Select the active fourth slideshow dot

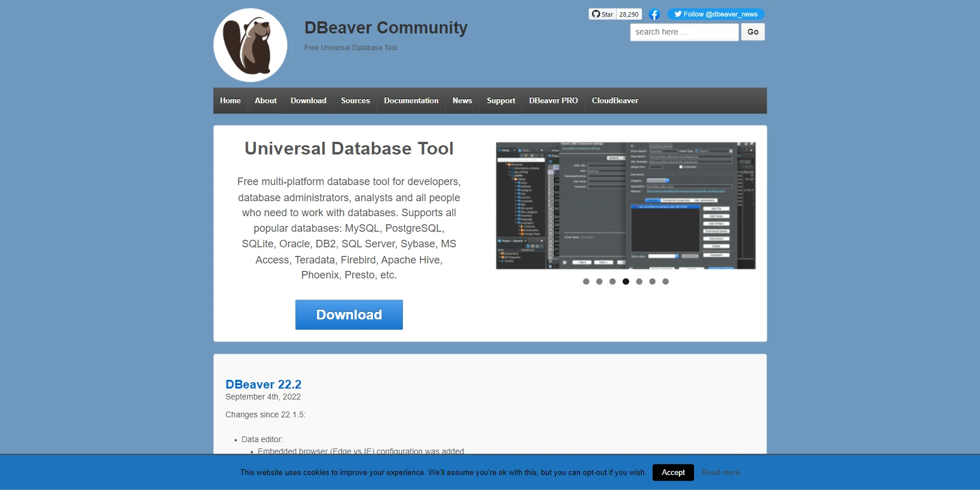coord(626,281)
